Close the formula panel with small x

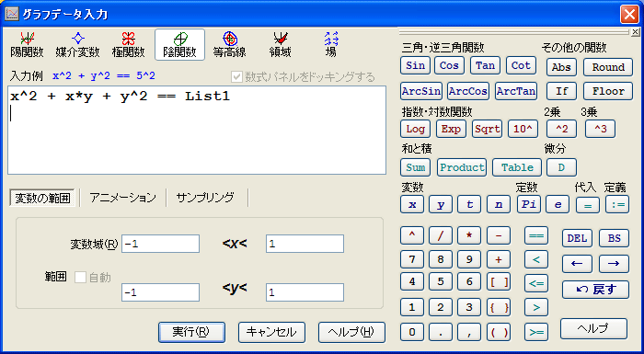click(635, 31)
